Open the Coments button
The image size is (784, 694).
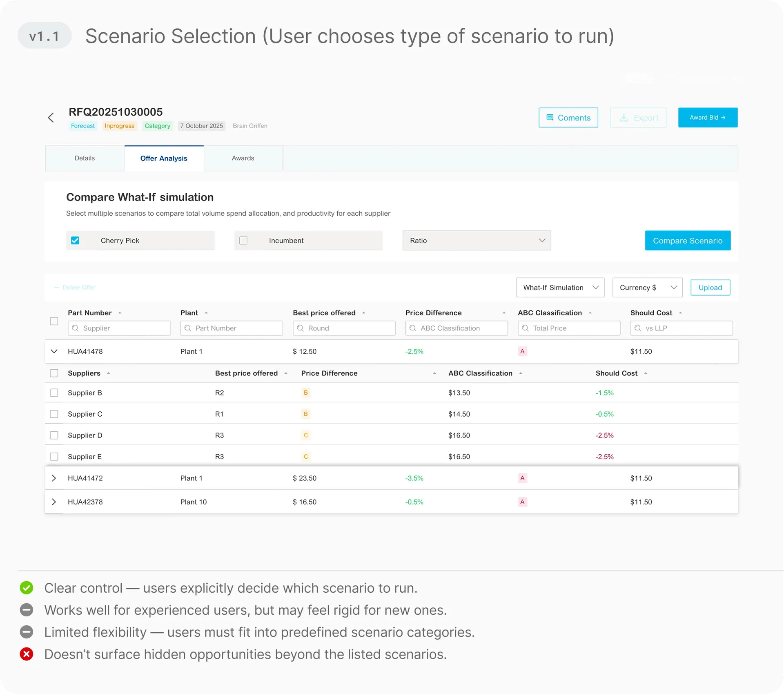pyautogui.click(x=568, y=118)
